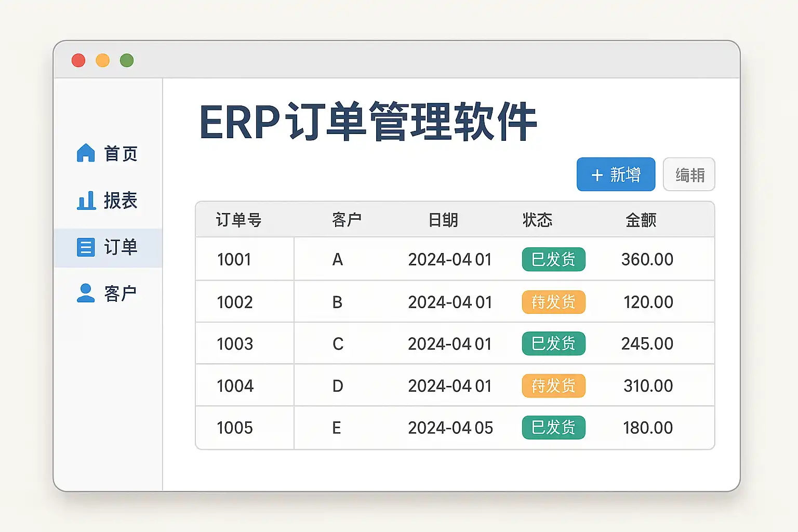Click the ERP订单管理软件 page title

368,123
